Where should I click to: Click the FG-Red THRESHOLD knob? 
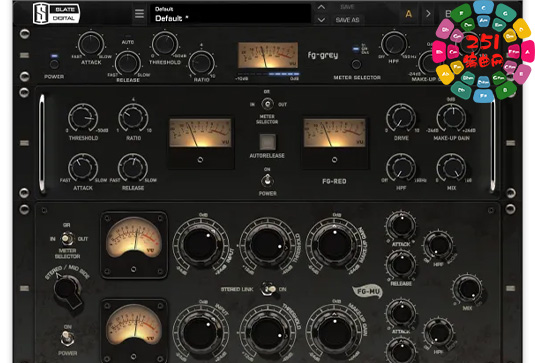coord(83,118)
